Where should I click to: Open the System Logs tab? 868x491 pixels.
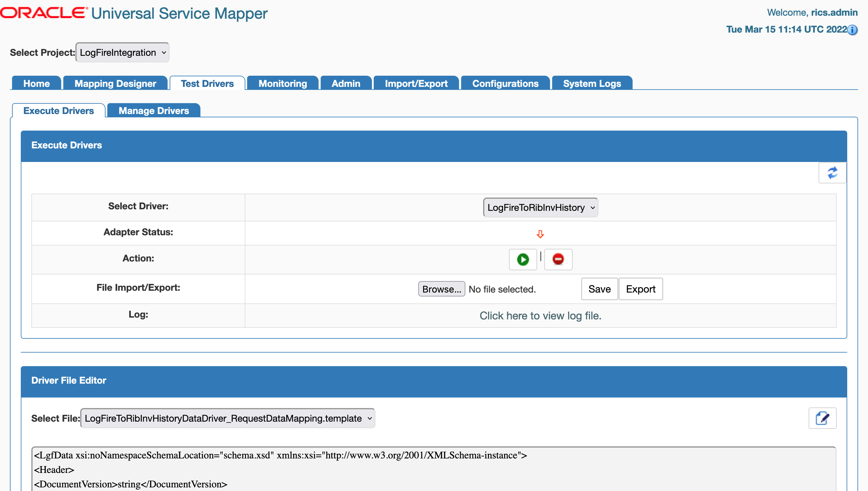tap(592, 83)
